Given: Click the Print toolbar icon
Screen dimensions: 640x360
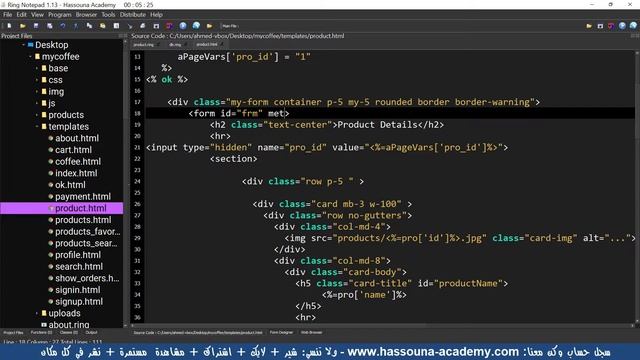Looking at the screenshot, I should point(143,26).
